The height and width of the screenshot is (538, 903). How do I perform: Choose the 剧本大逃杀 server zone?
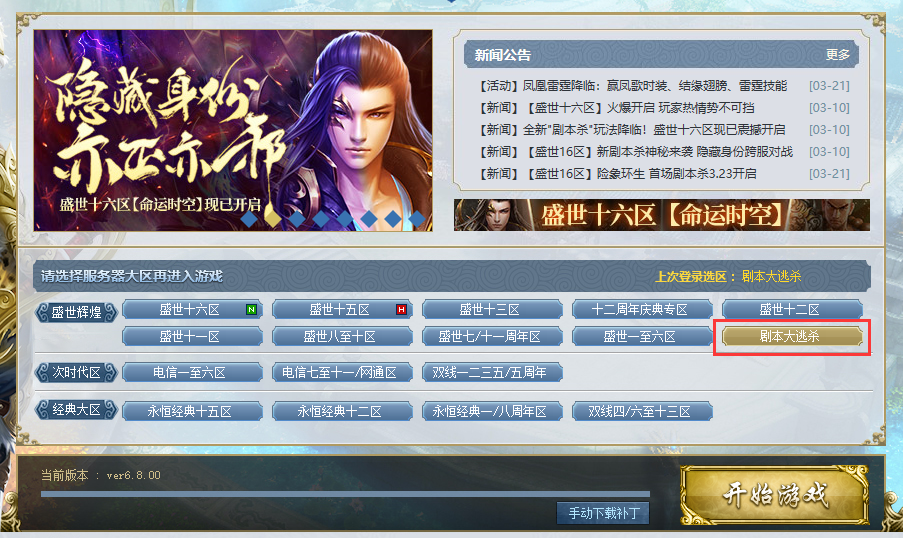point(792,336)
